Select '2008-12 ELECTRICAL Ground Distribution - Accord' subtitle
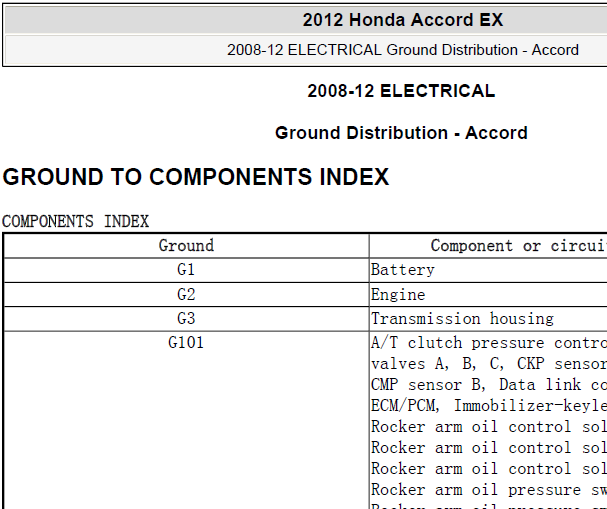607x509 pixels. click(403, 50)
